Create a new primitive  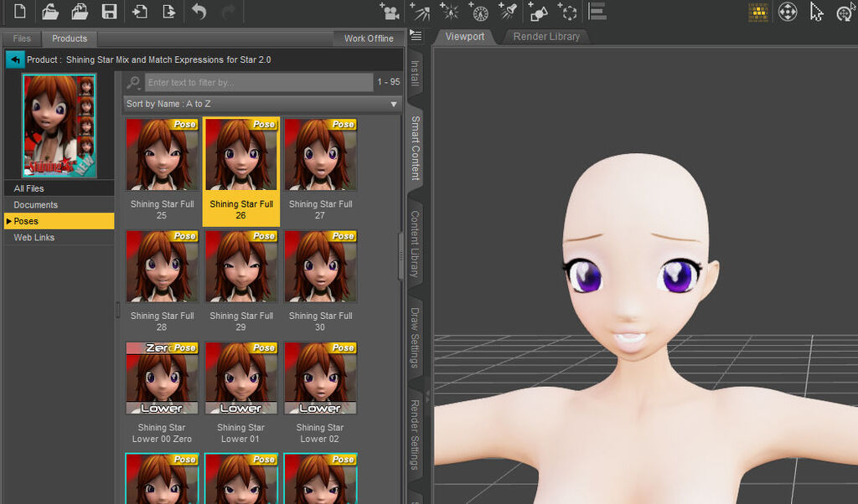pos(539,12)
